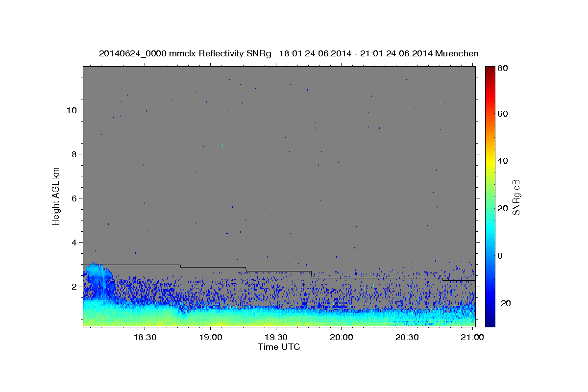Click the 19:30 time tick label
588x392 pixels.
tap(276, 338)
